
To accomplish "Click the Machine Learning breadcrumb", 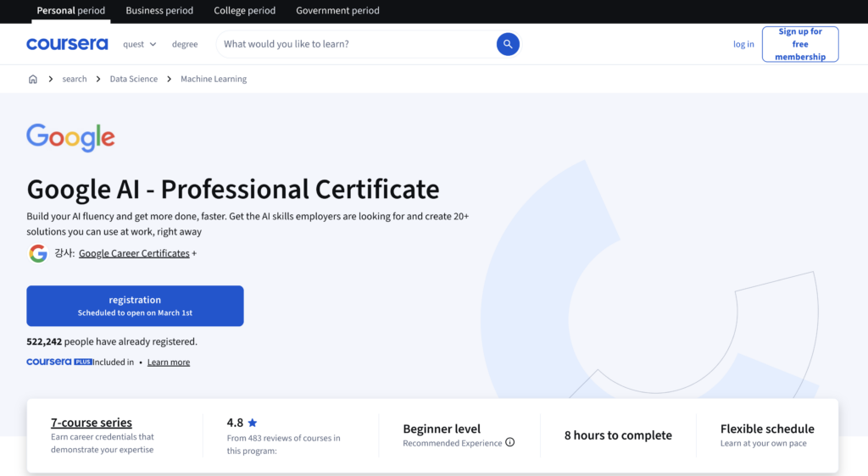I will click(214, 79).
